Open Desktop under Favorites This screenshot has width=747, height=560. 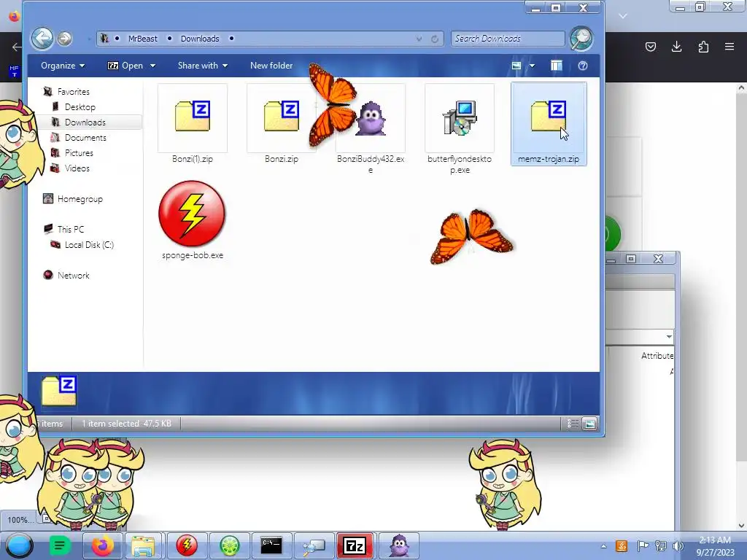[x=80, y=106]
